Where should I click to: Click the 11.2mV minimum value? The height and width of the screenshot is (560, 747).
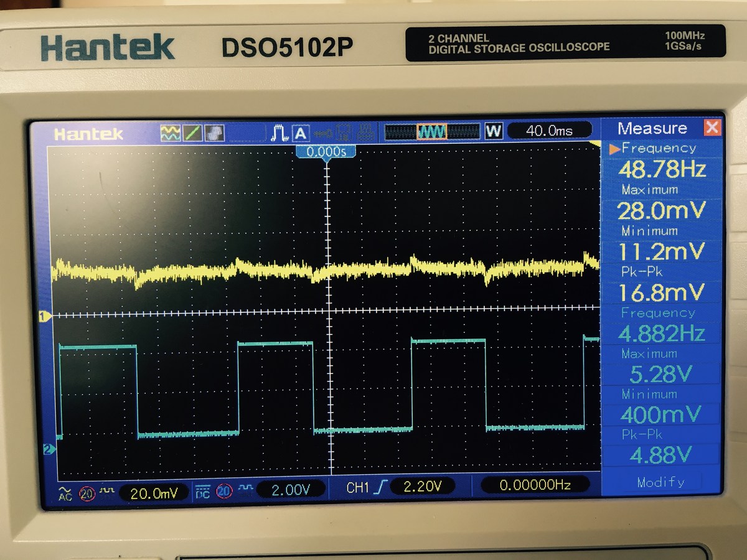(x=662, y=251)
